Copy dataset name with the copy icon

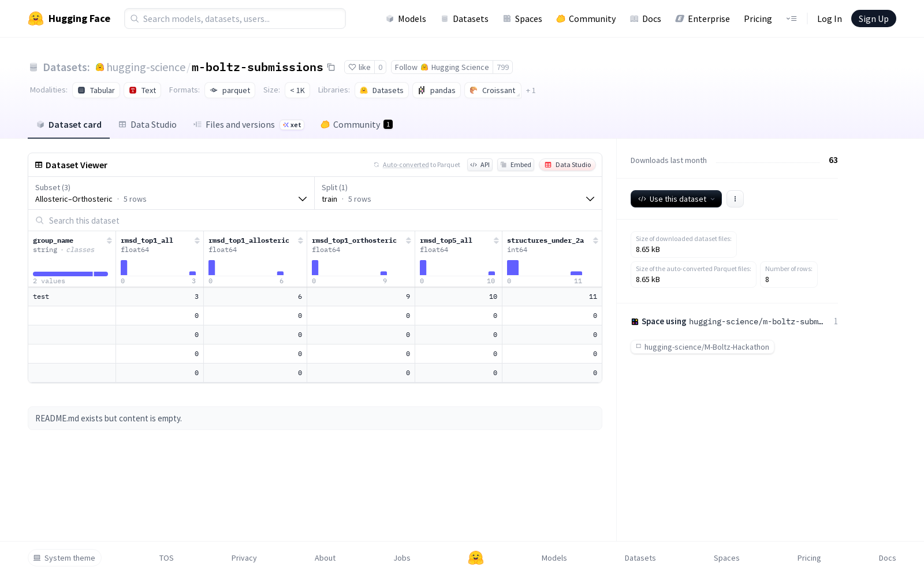[x=331, y=67]
